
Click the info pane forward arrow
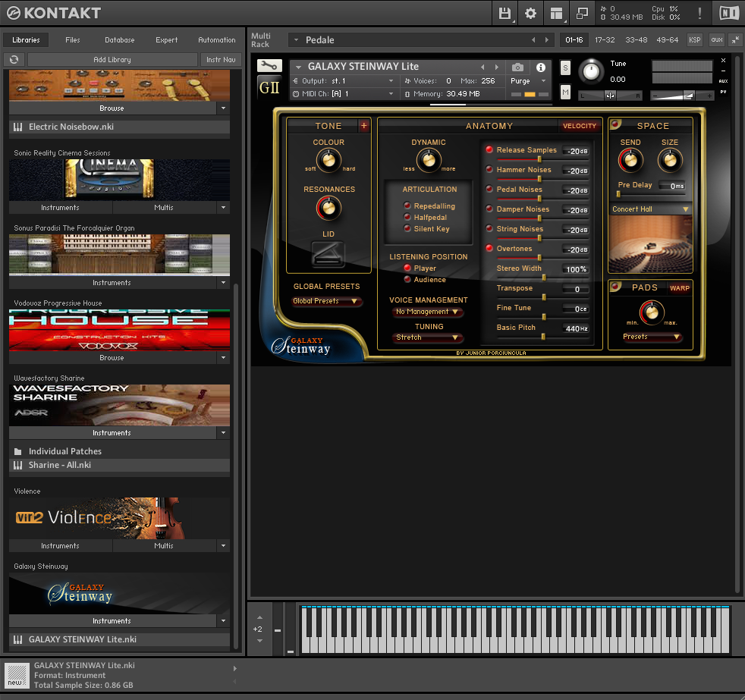pyautogui.click(x=234, y=669)
